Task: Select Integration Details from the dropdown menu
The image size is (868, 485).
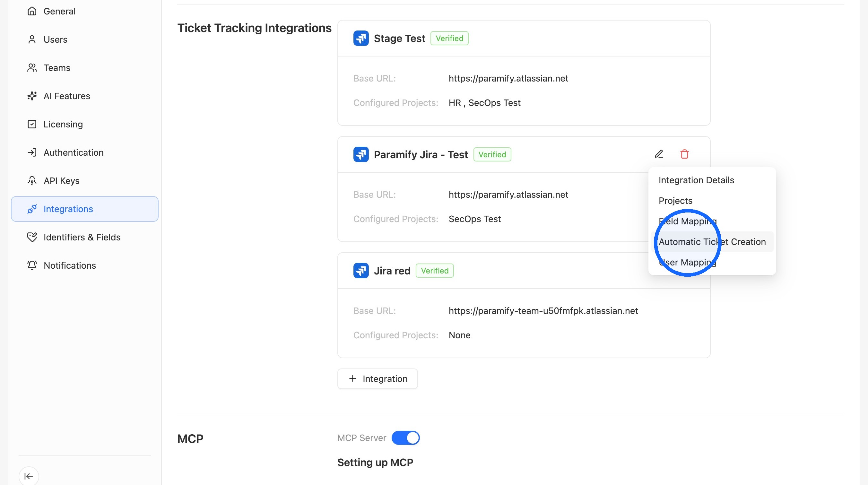Action: point(712,180)
